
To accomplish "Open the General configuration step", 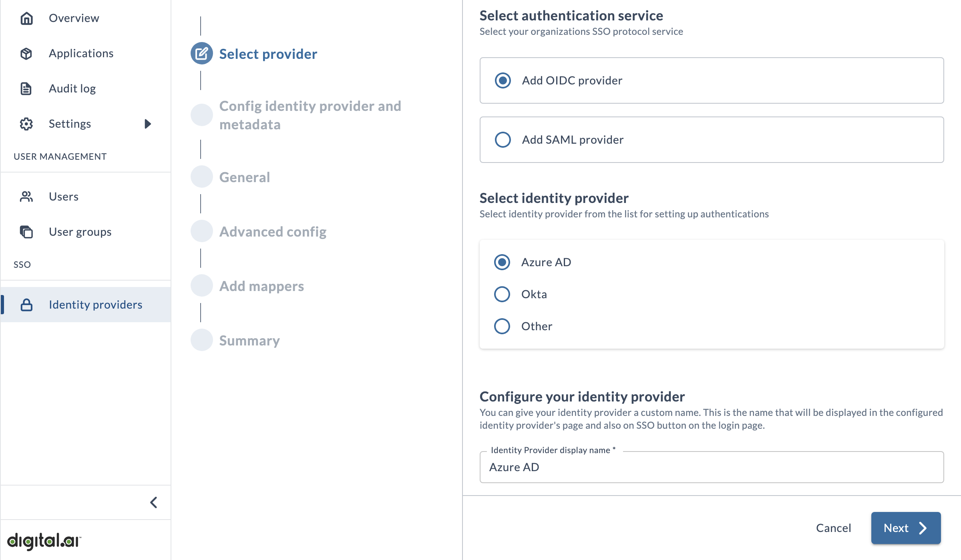I will tap(245, 177).
